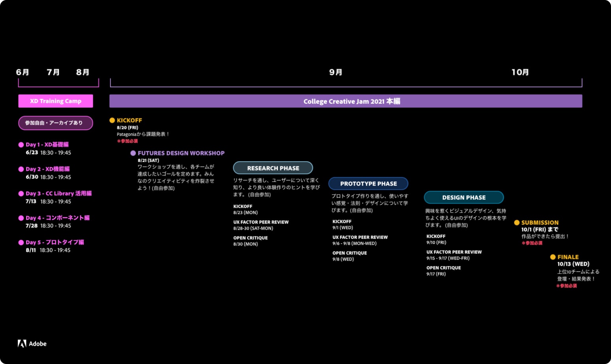
Task: Click the 9/8 (WED) open critique date
Action: 343,259
